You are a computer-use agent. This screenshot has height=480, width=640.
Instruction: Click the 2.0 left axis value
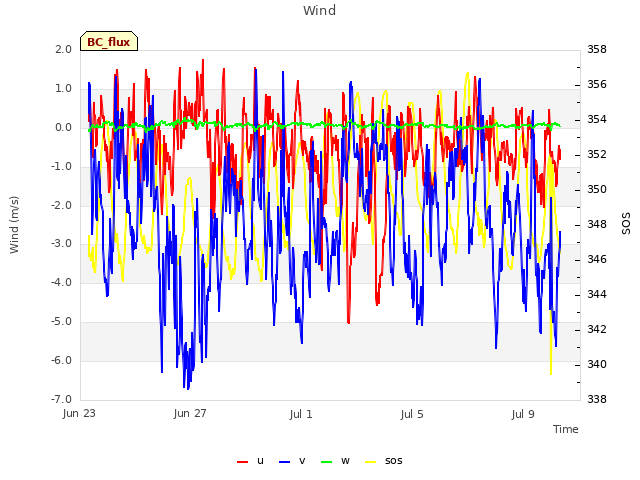pos(64,49)
